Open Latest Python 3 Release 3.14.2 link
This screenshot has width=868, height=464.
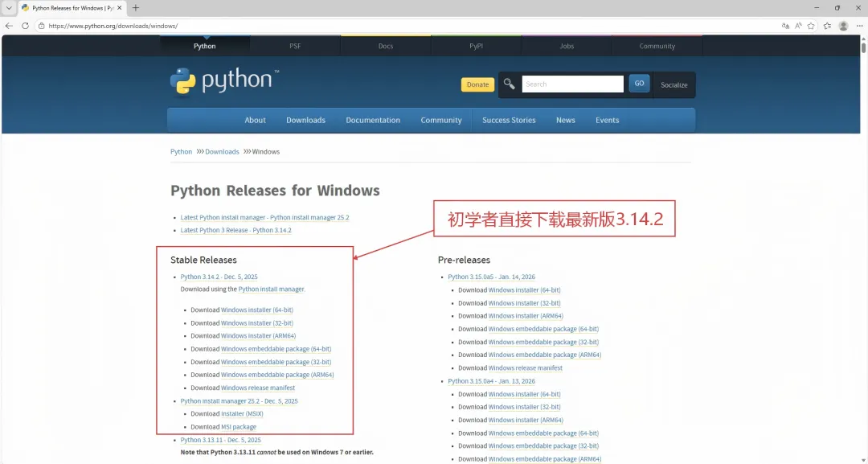[x=235, y=230]
